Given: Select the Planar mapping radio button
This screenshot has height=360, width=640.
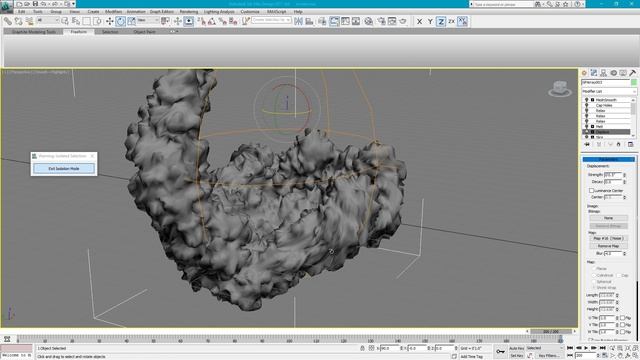Looking at the screenshot, I should coord(594,269).
